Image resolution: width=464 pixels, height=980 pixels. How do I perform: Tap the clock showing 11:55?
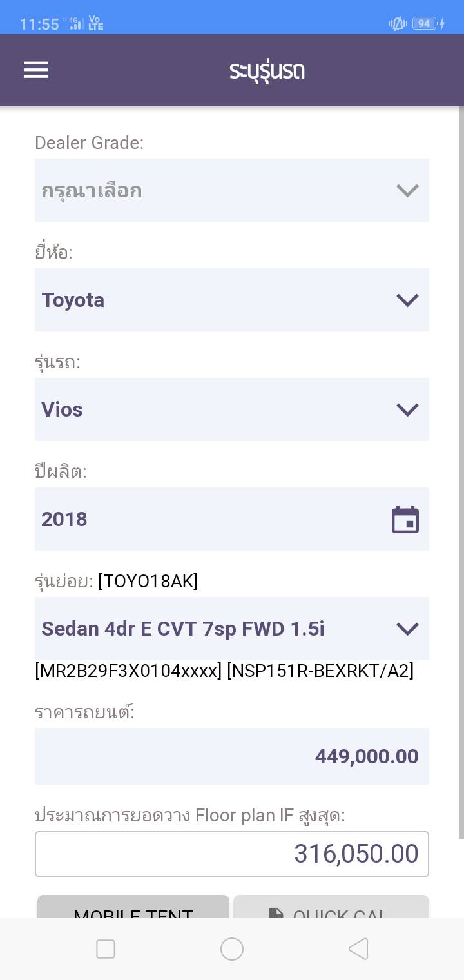point(39,24)
